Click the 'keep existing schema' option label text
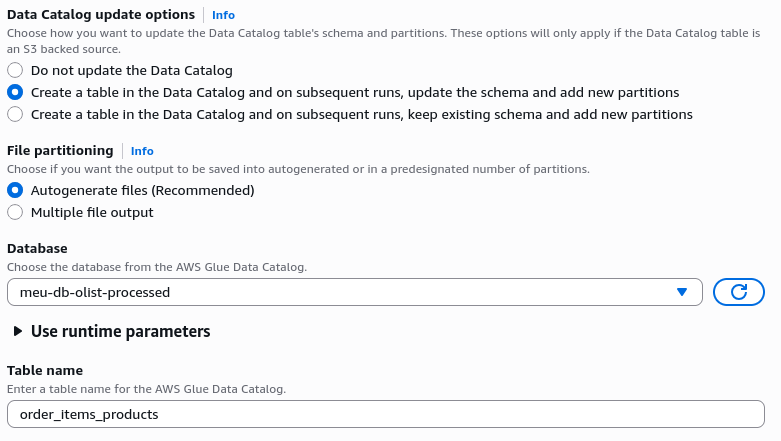The image size is (781, 441). point(362,114)
